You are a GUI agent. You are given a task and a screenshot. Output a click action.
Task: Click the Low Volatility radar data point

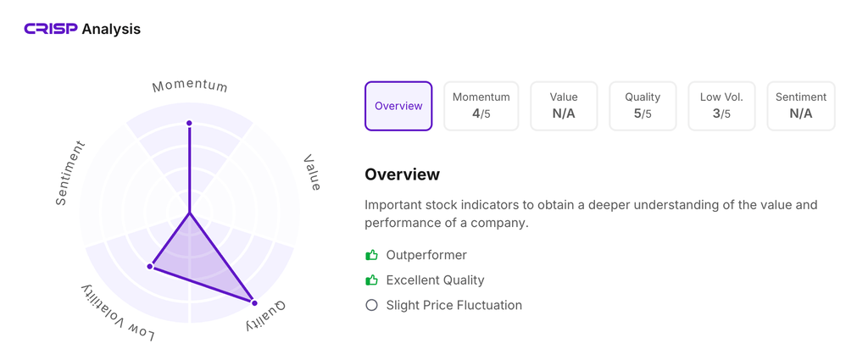(x=150, y=267)
